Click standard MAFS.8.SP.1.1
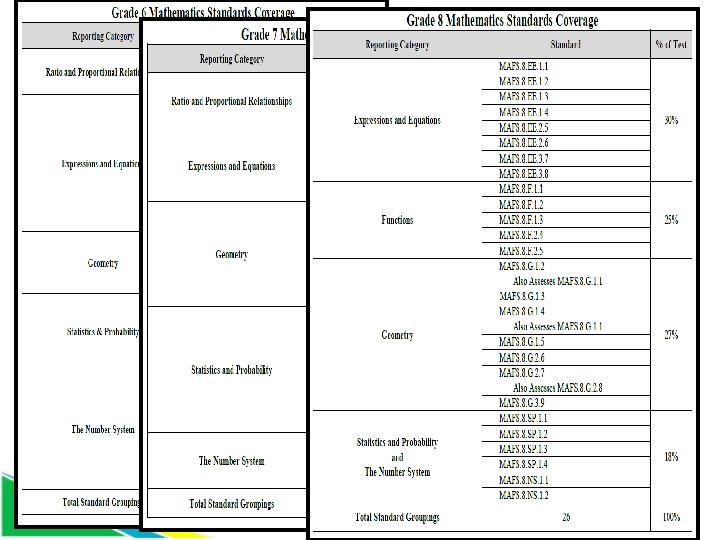Image resolution: width=720 pixels, height=540 pixels. (x=523, y=418)
